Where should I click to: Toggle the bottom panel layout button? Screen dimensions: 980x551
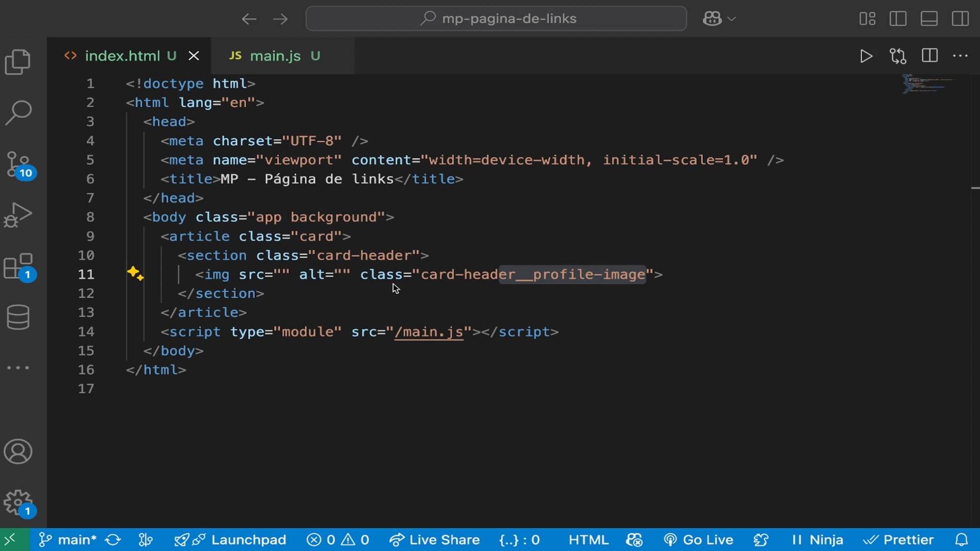point(929,19)
